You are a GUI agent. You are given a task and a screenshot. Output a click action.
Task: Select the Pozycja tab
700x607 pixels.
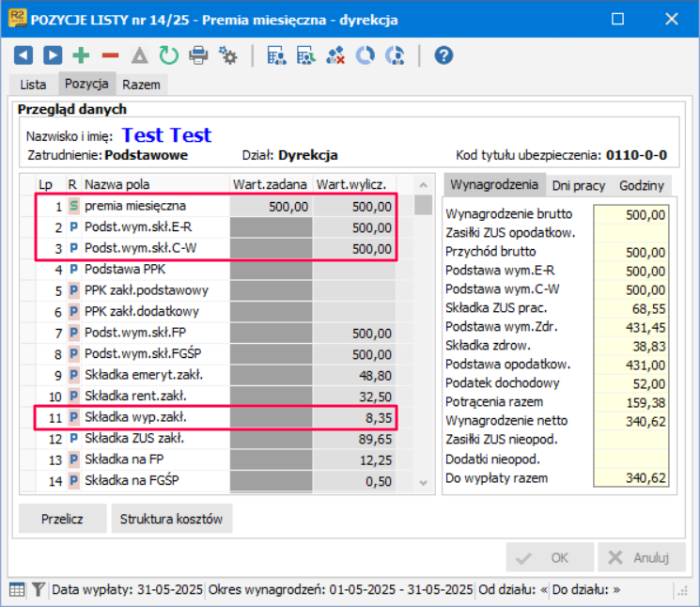click(86, 84)
